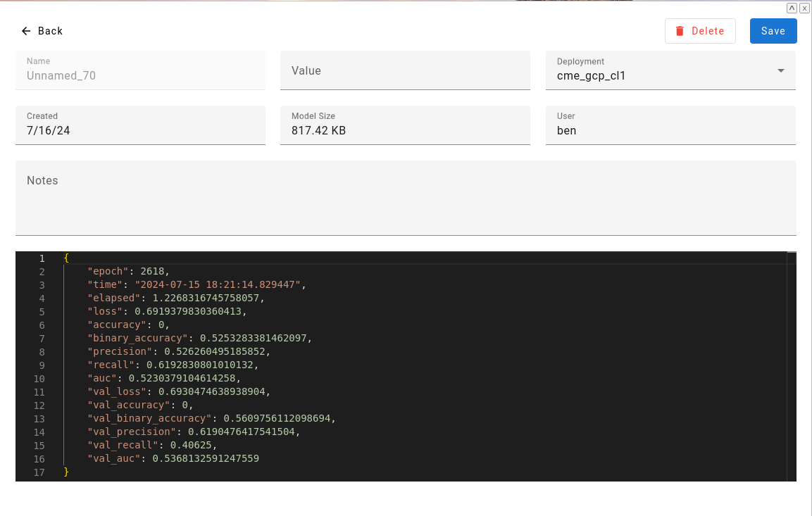This screenshot has height=516, width=812.
Task: Go back using the Back text
Action: (51, 31)
